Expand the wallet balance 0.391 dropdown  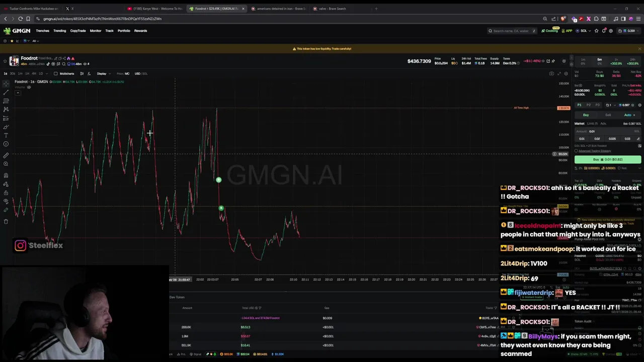coord(629,31)
